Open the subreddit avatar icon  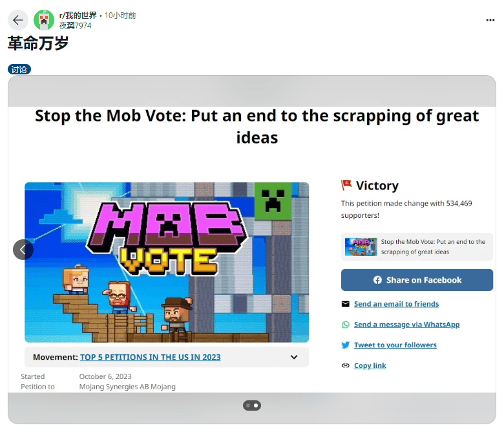coord(44,20)
